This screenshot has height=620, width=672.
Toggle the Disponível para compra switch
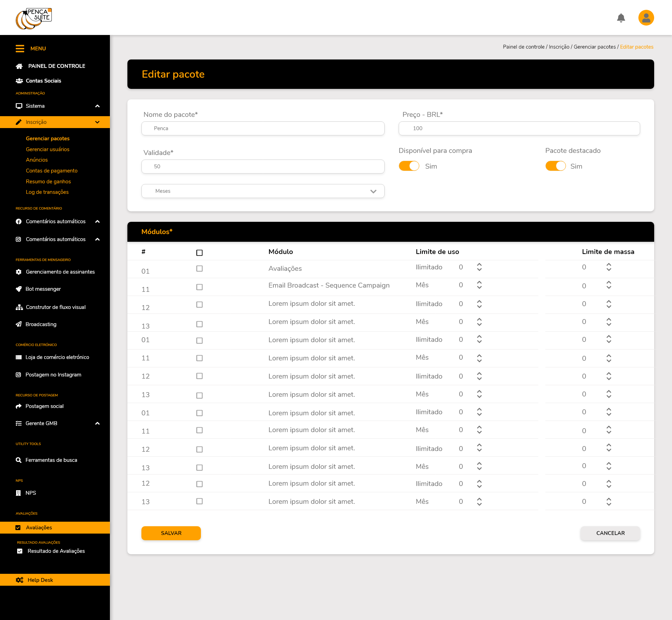tap(409, 166)
